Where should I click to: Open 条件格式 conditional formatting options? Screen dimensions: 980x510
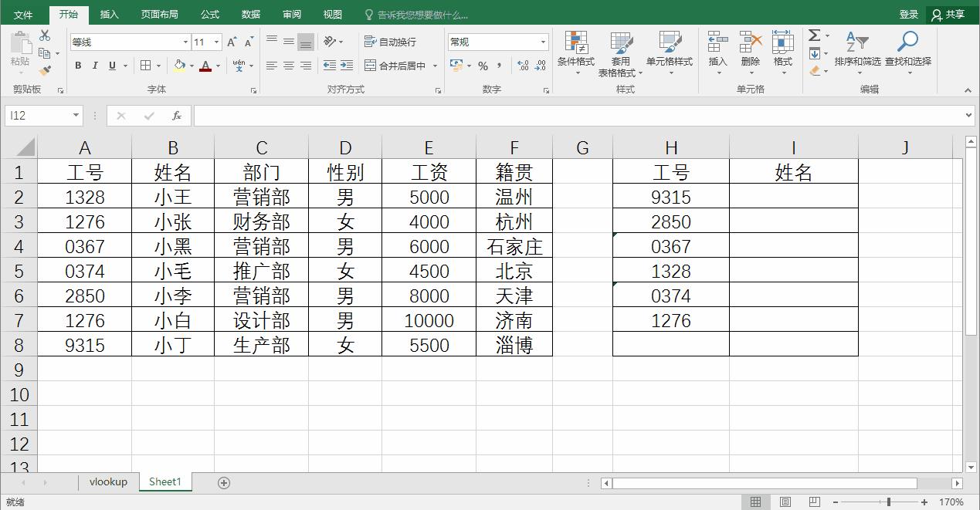pyautogui.click(x=576, y=52)
